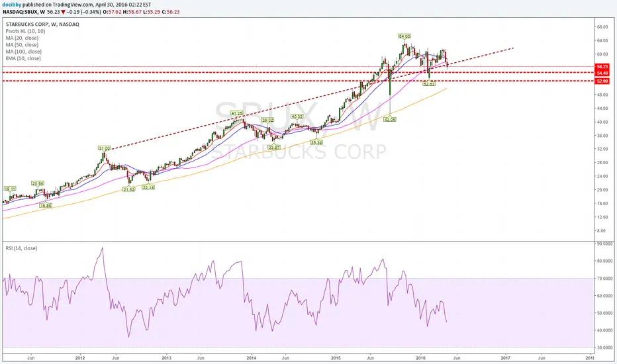This screenshot has height=364, width=617.
Task: Click the 48.00 price axis value
Action: pyautogui.click(x=603, y=95)
